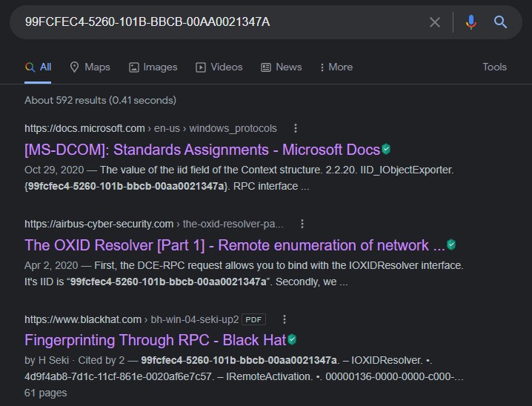This screenshot has height=406, width=532.
Task: Click the PDF label on blackhat result
Action: click(253, 319)
